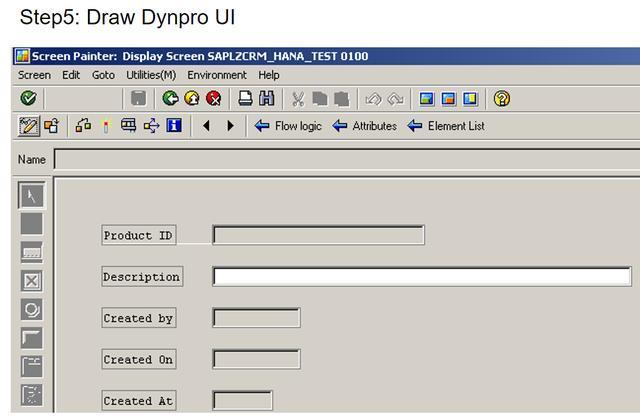Click the Screen Painter title bar icon
This screenshot has width=640, height=416.
pyautogui.click(x=22, y=56)
